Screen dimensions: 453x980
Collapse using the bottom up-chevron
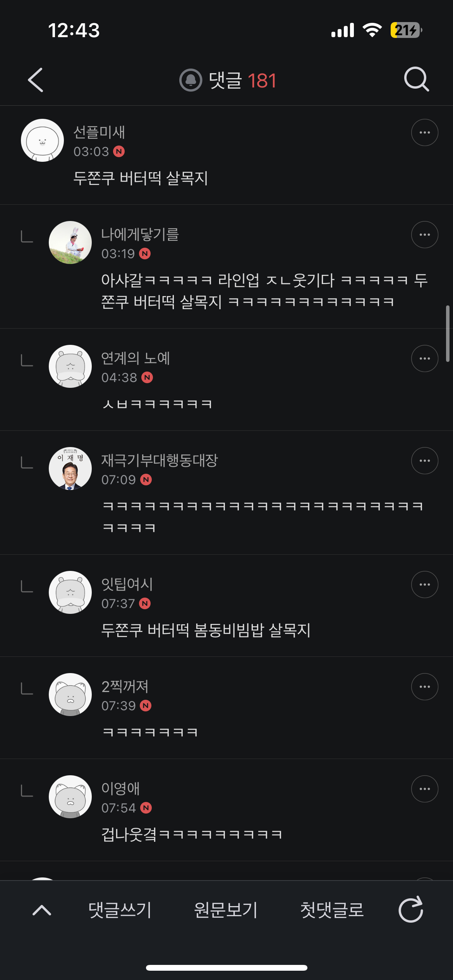click(42, 910)
